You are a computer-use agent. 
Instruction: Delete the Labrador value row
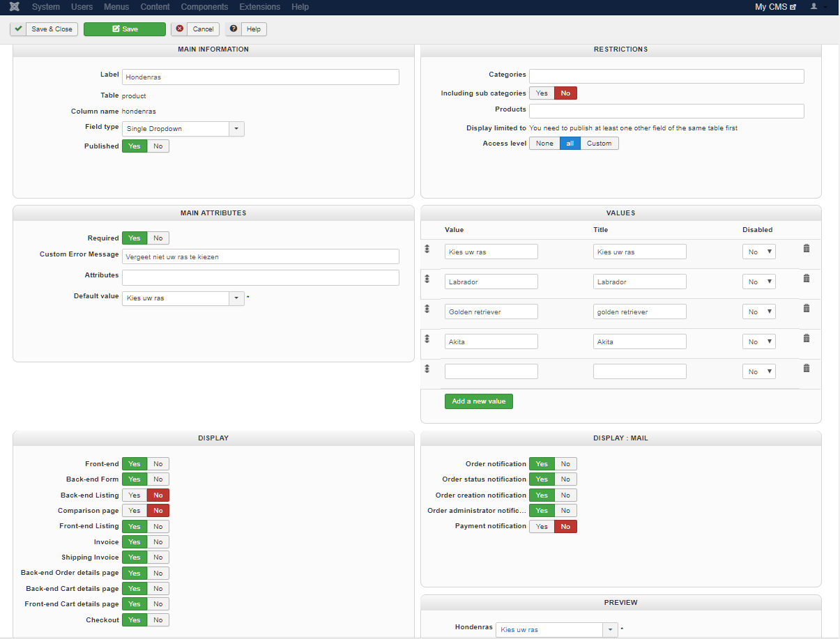tap(807, 278)
